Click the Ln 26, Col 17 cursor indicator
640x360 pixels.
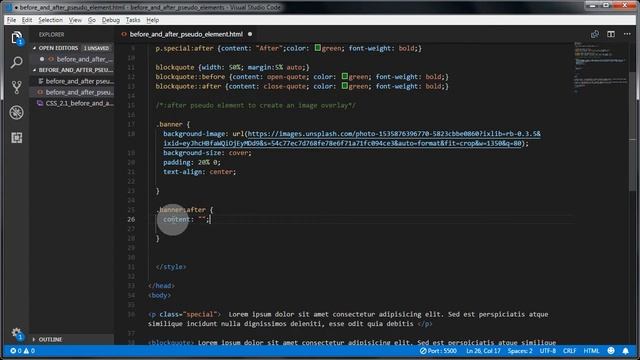pos(483,351)
